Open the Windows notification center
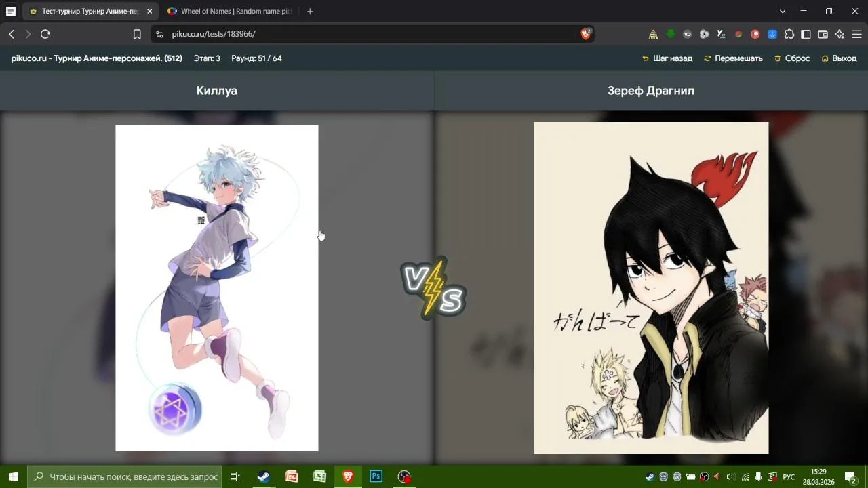Image resolution: width=868 pixels, height=488 pixels. (850, 476)
